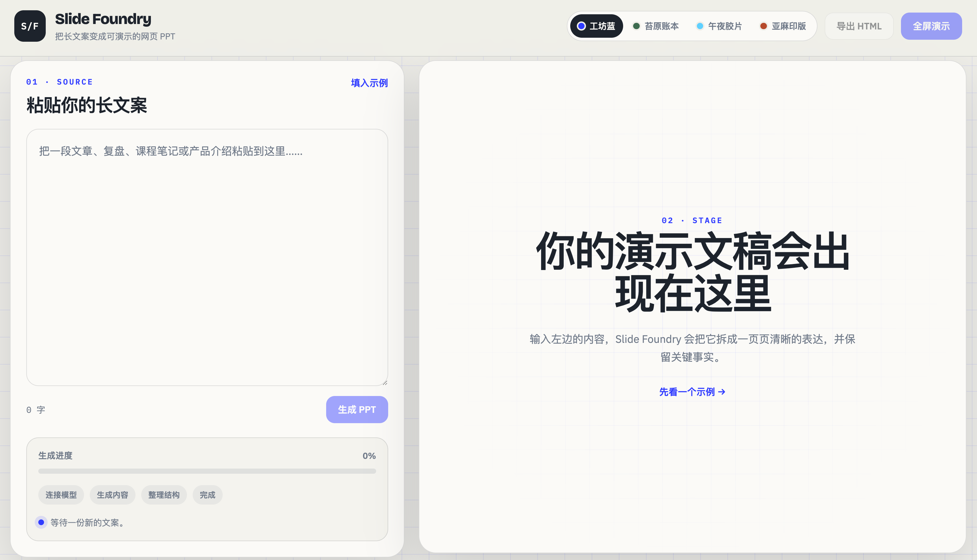Click the 导出 HTML button
Image resolution: width=977 pixels, height=560 pixels.
pyautogui.click(x=859, y=26)
